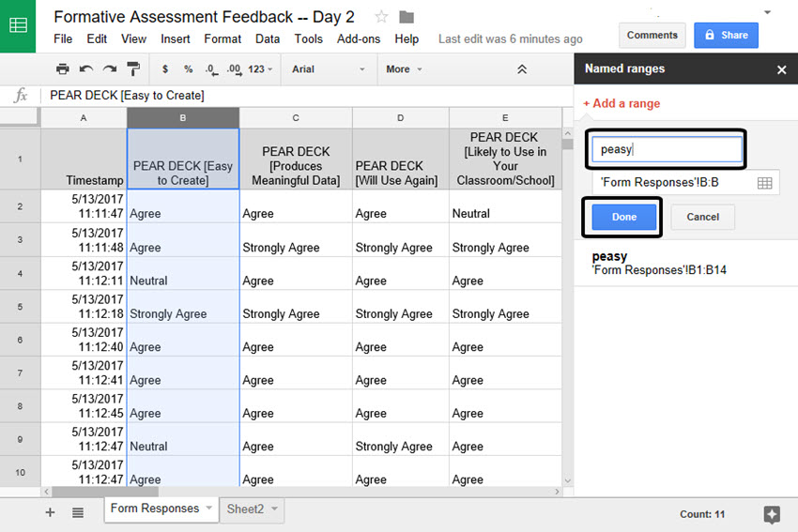Open the Format menu
Image resolution: width=798 pixels, height=532 pixels.
point(223,39)
